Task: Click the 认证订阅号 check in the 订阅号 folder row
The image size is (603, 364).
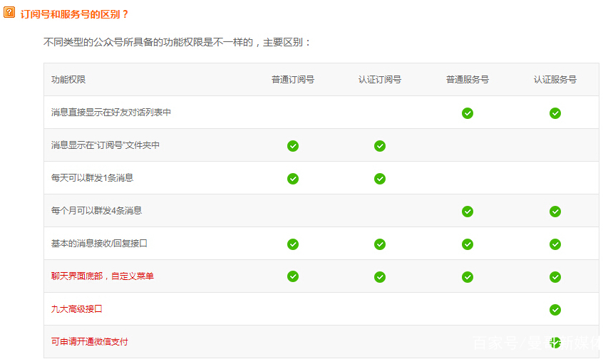Action: (x=380, y=146)
